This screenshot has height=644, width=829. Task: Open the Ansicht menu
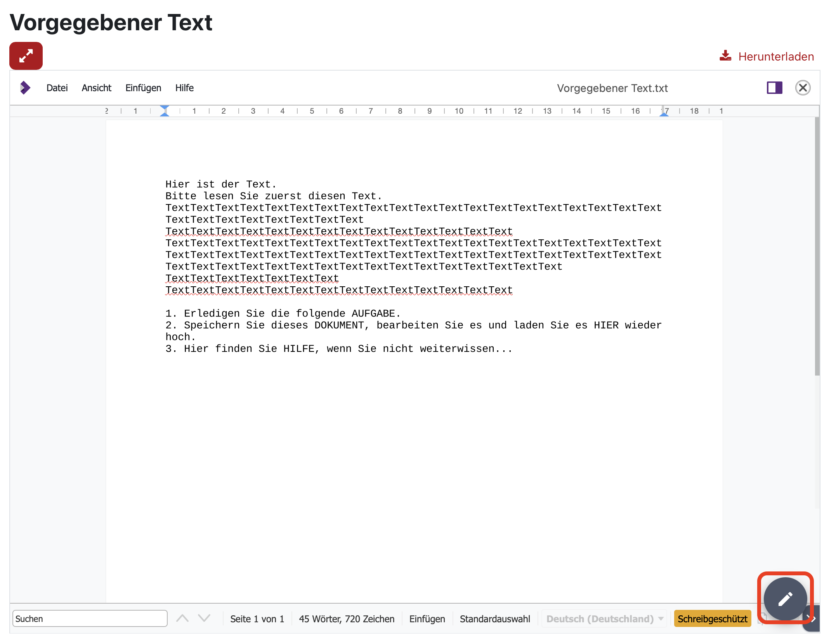click(96, 88)
